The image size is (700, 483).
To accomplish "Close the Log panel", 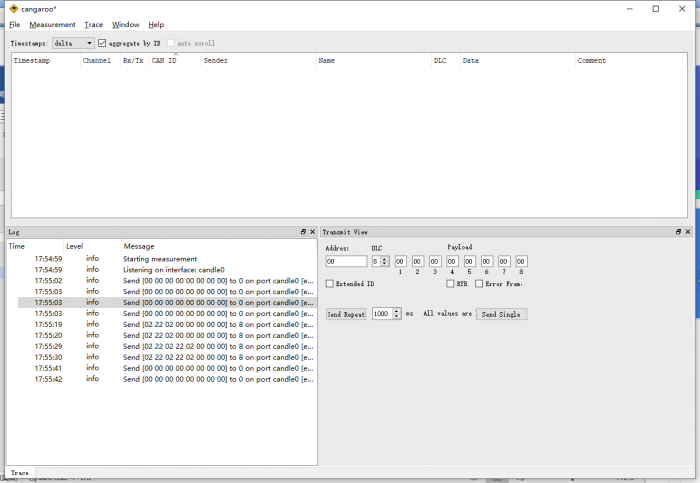I will click(x=312, y=232).
